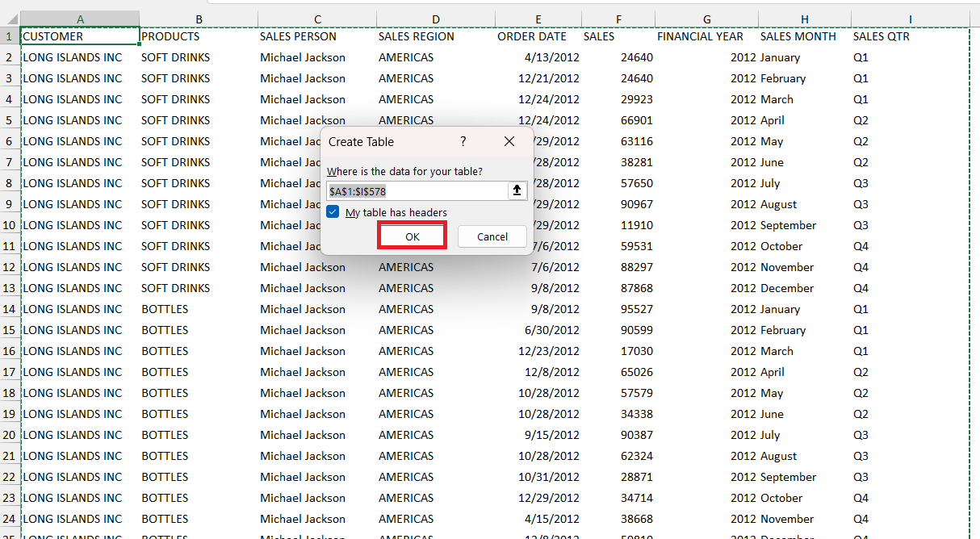Click the table data range input field
This screenshot has height=539, width=980.
[x=417, y=191]
